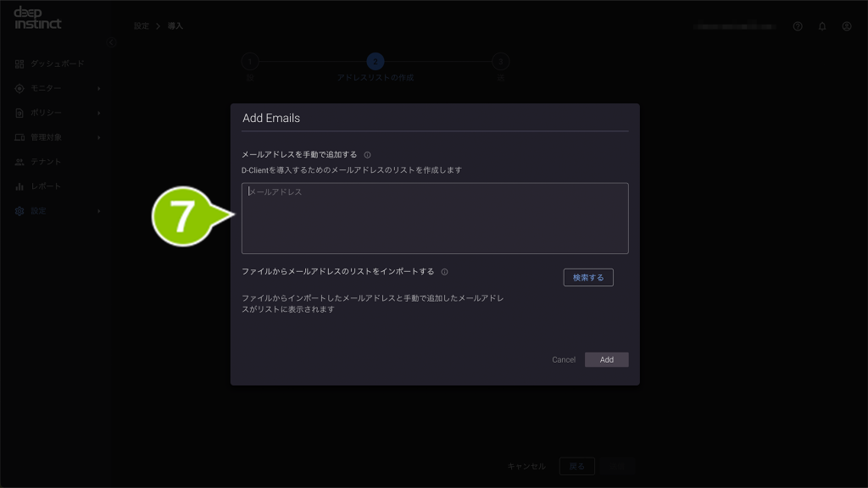Open the user account icon
The height and width of the screenshot is (488, 868).
click(x=847, y=26)
